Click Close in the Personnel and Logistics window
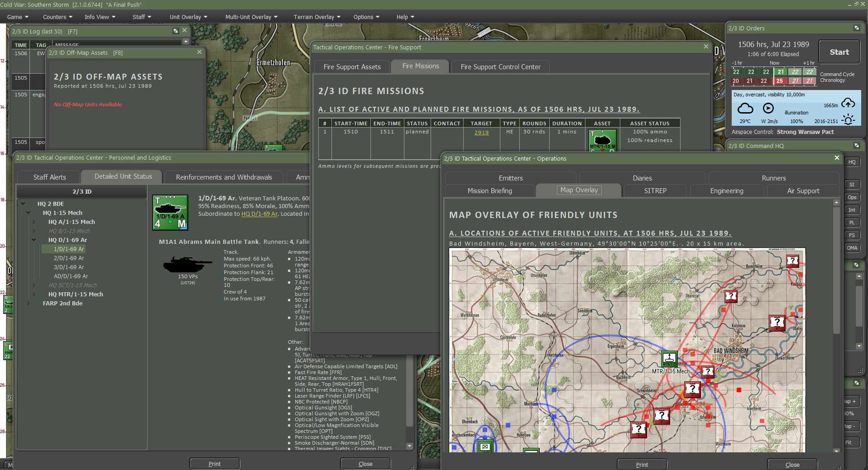This screenshot has width=868, height=470. (365, 464)
